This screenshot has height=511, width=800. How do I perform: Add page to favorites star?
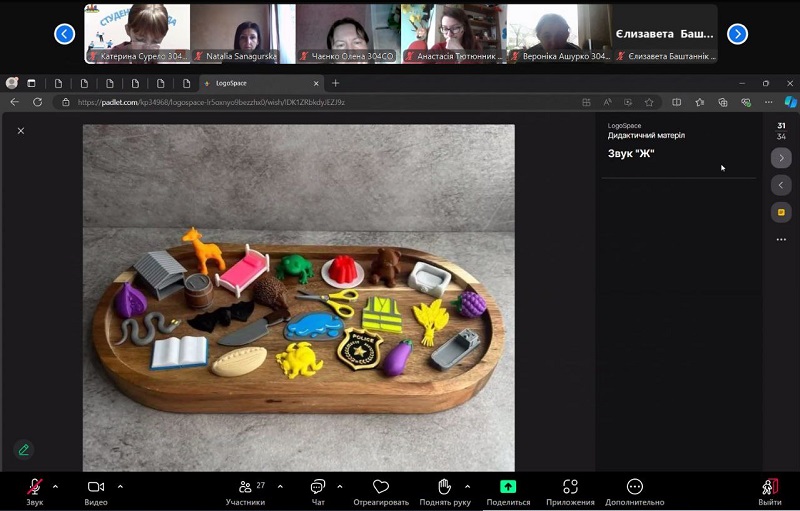click(x=649, y=103)
